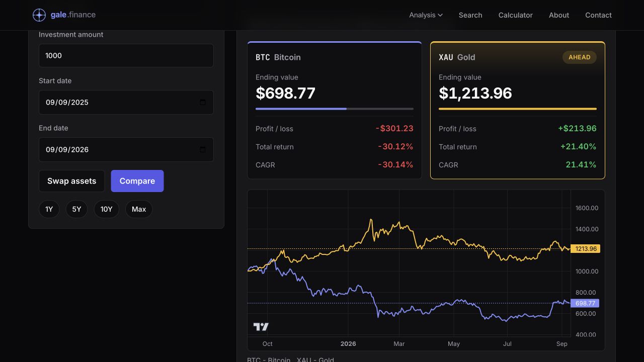Click the 2026 label on chart axis

[x=348, y=344]
